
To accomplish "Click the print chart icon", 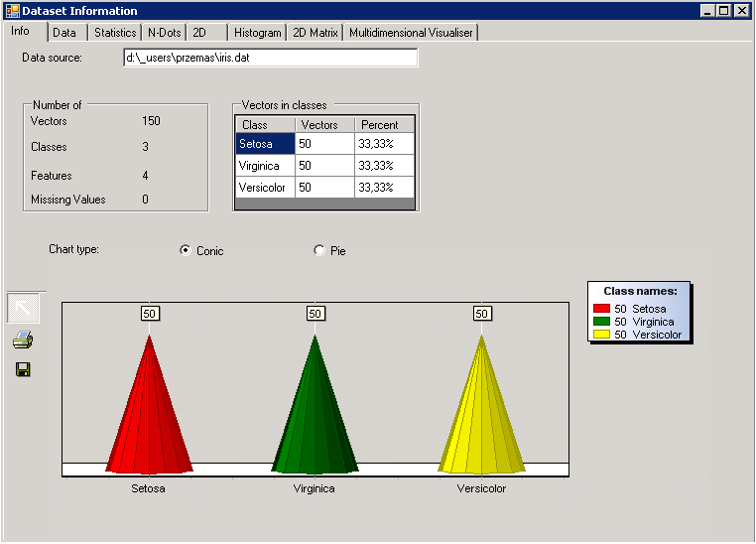I will (23, 340).
